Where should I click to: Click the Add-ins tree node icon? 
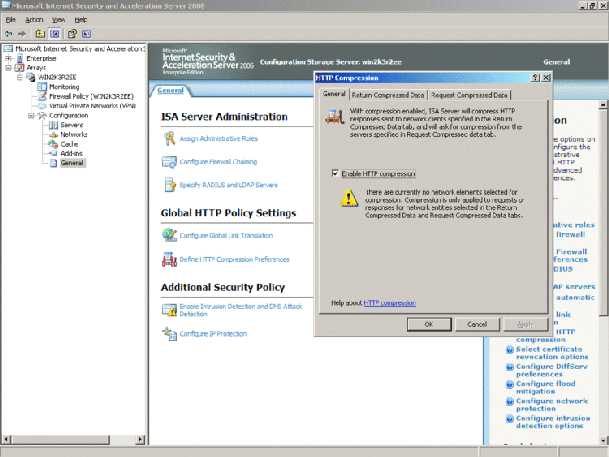[x=53, y=153]
